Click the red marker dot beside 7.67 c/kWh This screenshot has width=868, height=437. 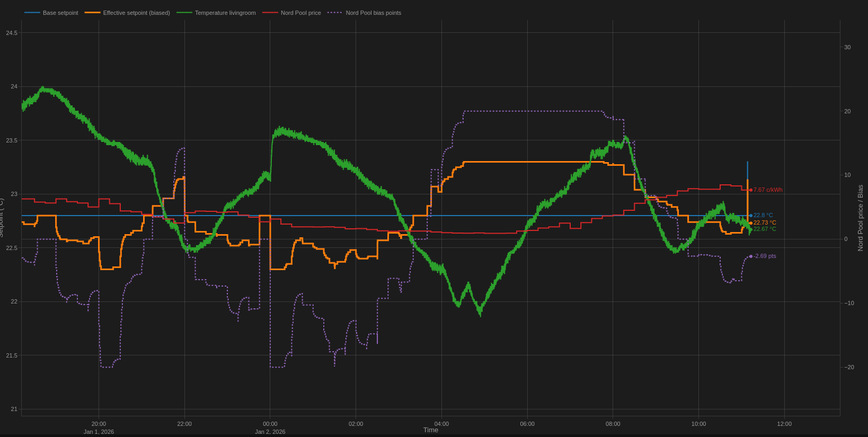click(751, 190)
